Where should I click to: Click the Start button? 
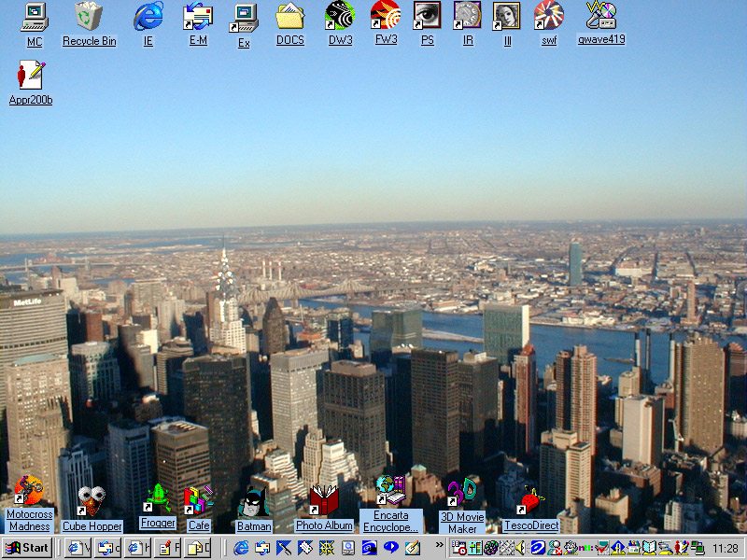[x=27, y=548]
